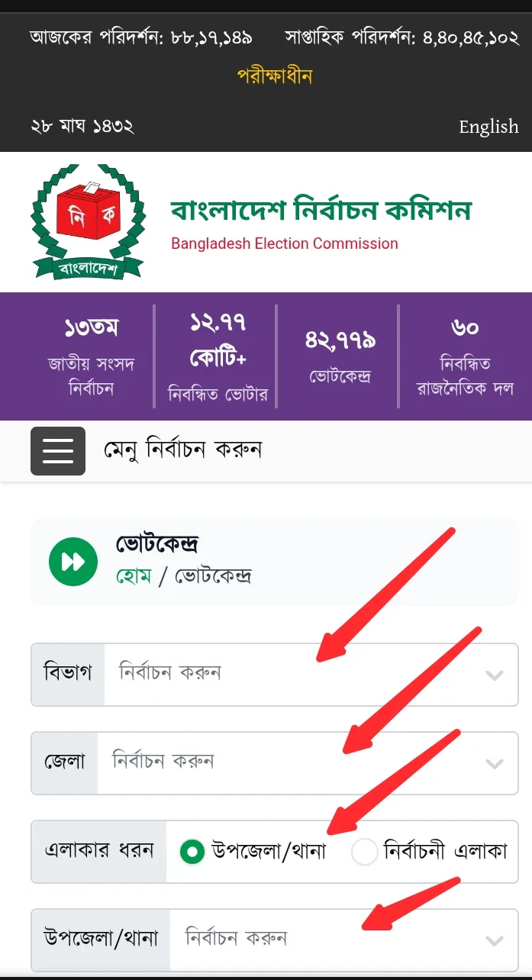Click the green fast-forward ভোটকেন্দ্র icon
The image size is (532, 980).
pos(73,562)
